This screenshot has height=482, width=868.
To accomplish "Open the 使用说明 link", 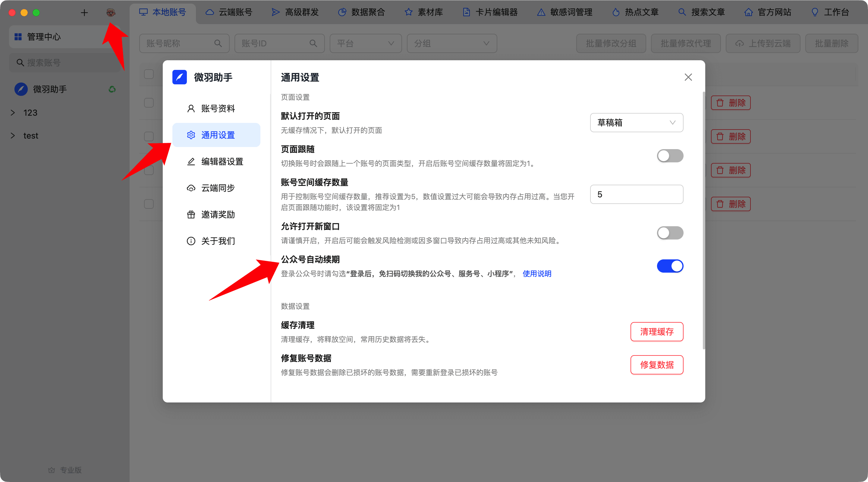I will [537, 274].
